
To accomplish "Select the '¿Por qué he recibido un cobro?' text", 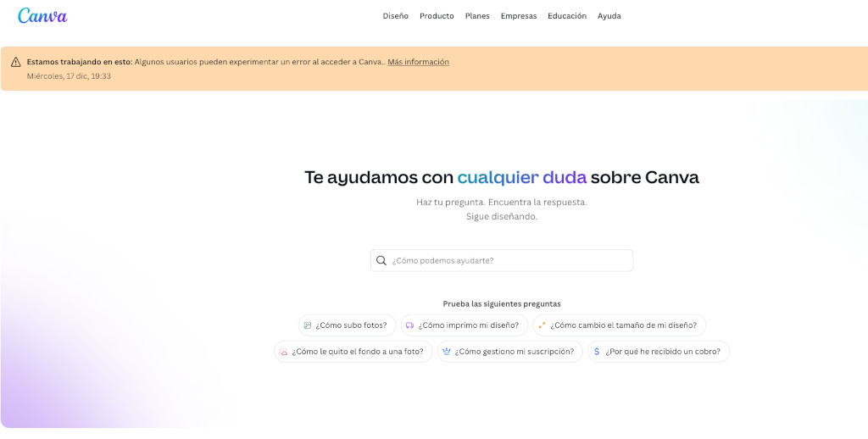I will coord(662,352).
